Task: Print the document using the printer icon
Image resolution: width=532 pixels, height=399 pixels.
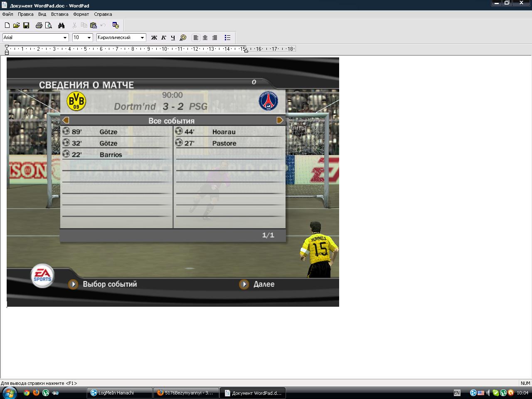Action: tap(39, 25)
